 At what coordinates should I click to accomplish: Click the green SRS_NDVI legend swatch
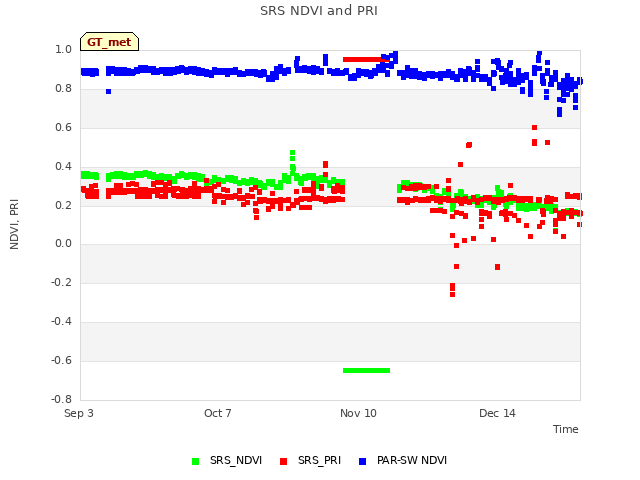[x=196, y=461]
